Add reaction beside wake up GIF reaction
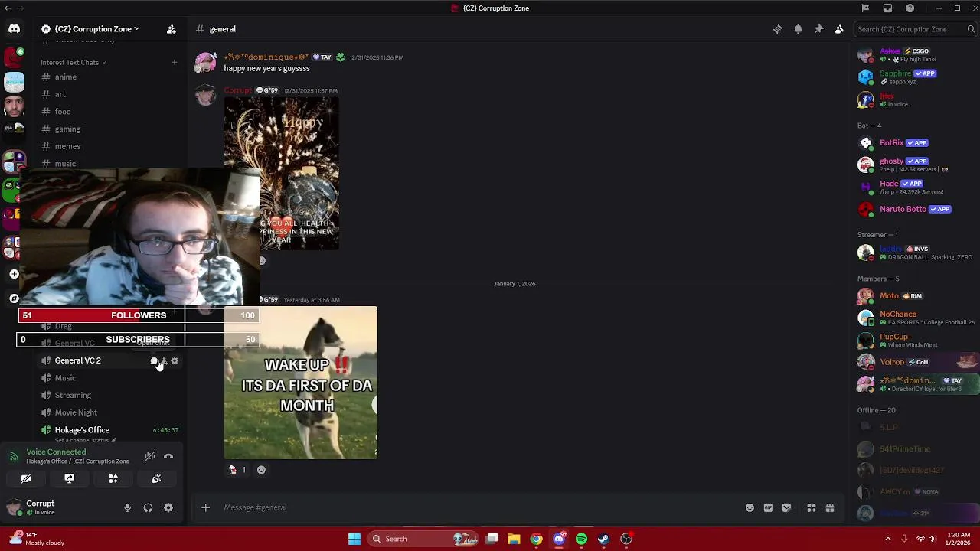Image resolution: width=980 pixels, height=551 pixels. click(261, 470)
